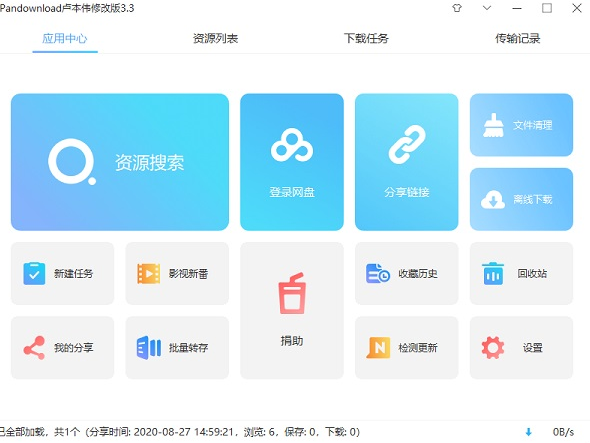Screen dimensions: 590x443
Task: Click the 新建任务 clipboard icon
Action: coord(34,273)
